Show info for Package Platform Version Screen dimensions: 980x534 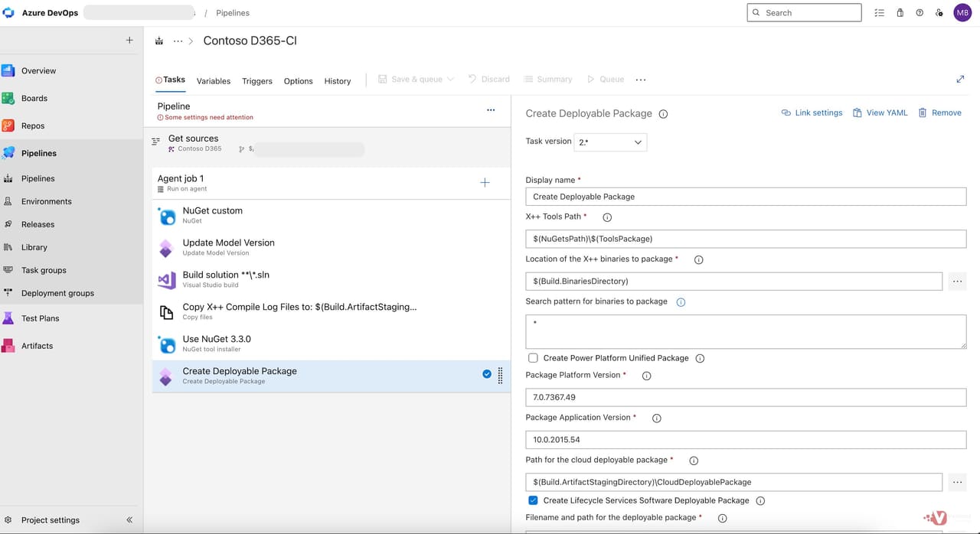pos(646,376)
